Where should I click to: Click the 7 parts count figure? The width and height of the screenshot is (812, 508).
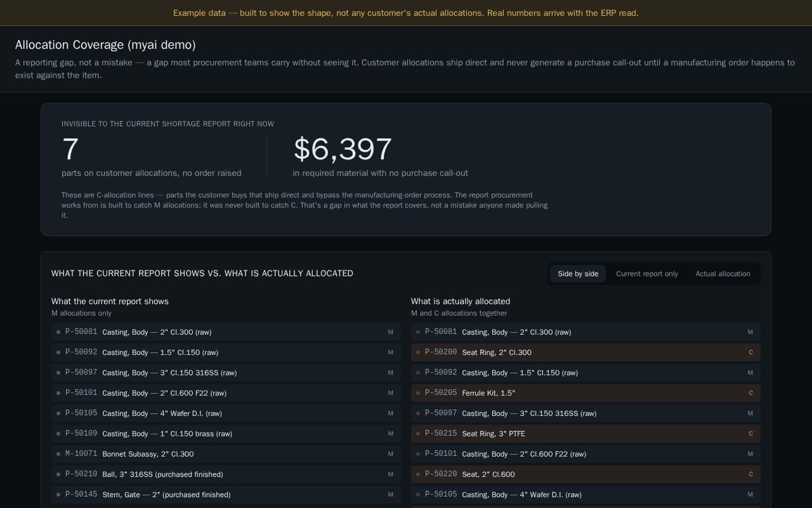[x=70, y=149]
